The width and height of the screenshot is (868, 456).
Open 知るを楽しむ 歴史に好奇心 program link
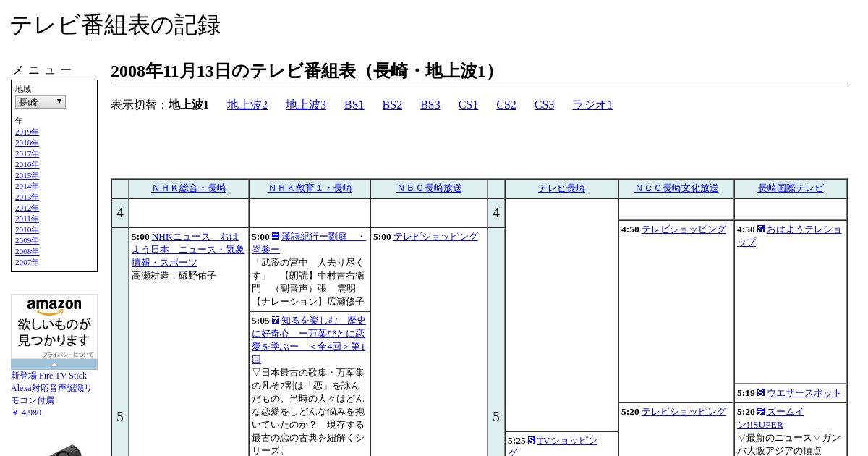point(309,339)
